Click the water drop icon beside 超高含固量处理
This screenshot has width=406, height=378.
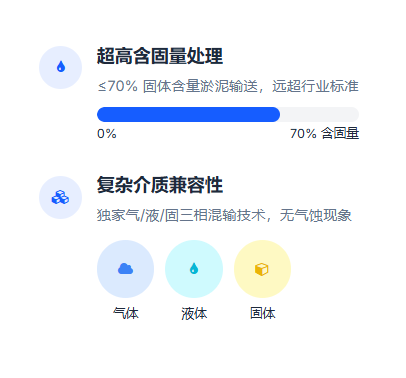click(x=61, y=67)
